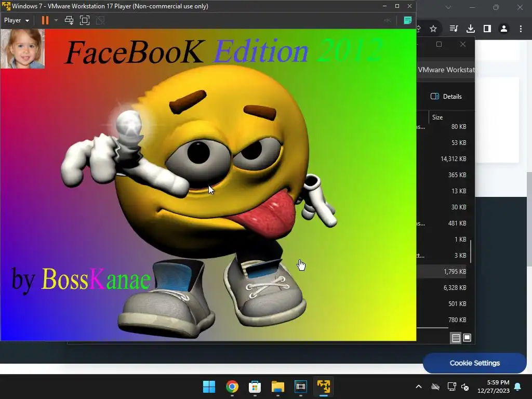532x399 pixels.
Task: Open the Player menu in VMware
Action: 16,20
